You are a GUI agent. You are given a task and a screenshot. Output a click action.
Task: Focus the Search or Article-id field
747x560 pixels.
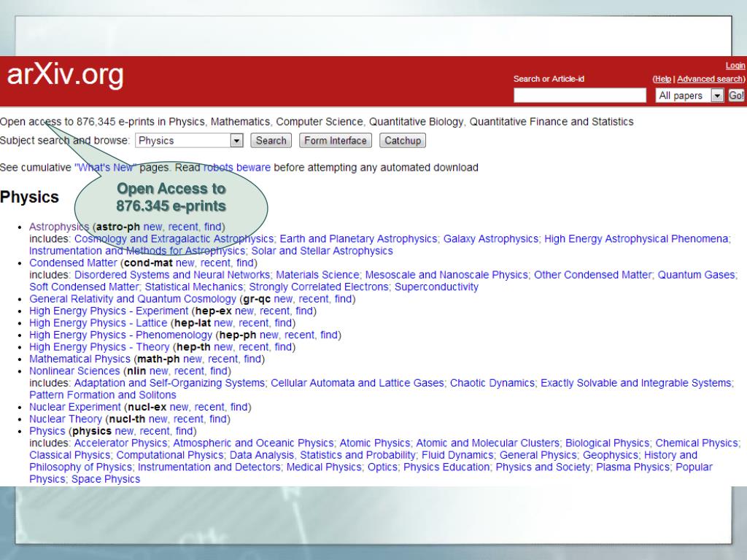pos(580,96)
